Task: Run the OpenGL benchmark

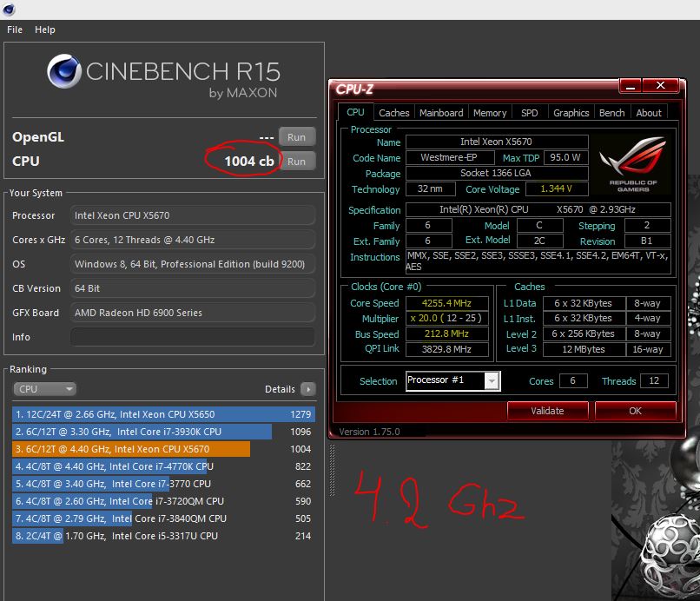Action: [x=297, y=137]
